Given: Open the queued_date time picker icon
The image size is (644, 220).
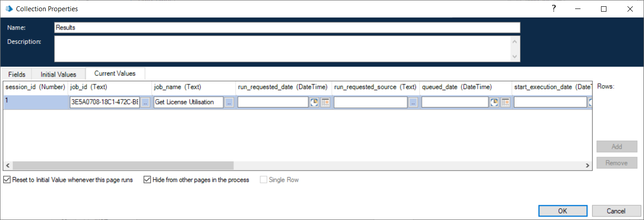Looking at the screenshot, I should tap(494, 102).
